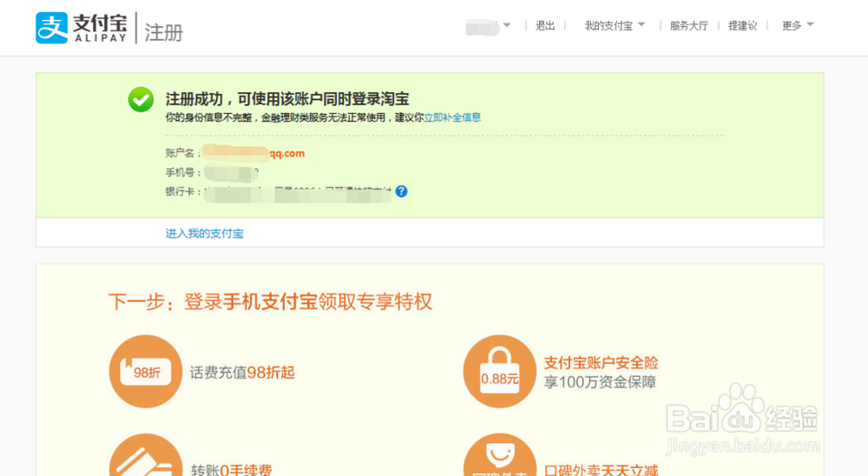Screen dimensions: 868x476
Task: Click the 注册 page title
Action: pos(164,32)
